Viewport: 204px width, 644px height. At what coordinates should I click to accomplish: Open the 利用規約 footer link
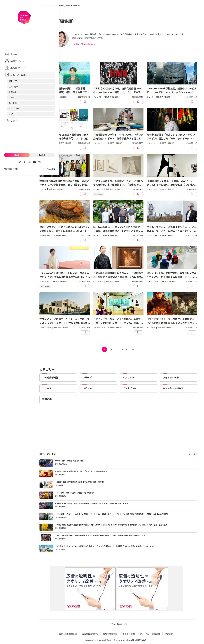pyautogui.click(x=169, y=634)
